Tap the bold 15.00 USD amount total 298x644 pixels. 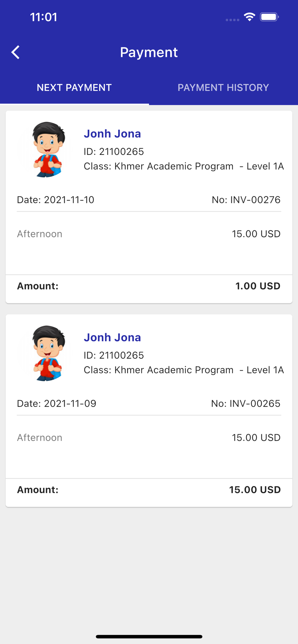pos(255,490)
